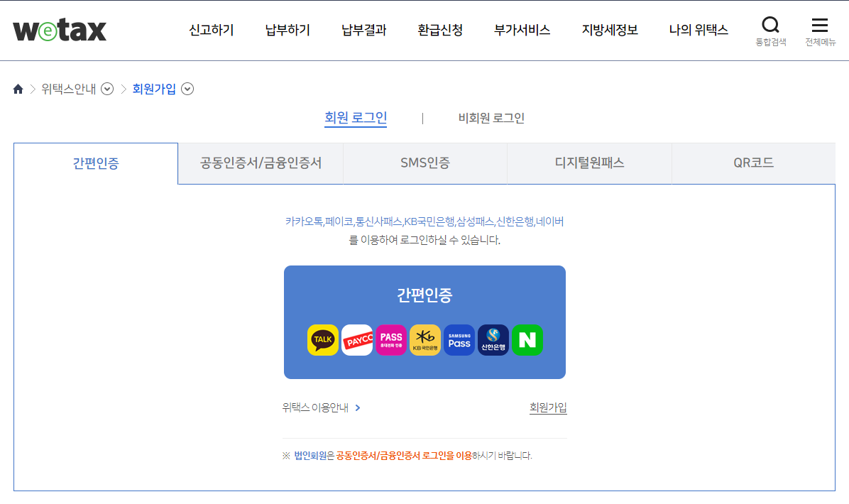The height and width of the screenshot is (504, 849).
Task: Open the 전체메뉴 hamburger menu
Action: [820, 31]
